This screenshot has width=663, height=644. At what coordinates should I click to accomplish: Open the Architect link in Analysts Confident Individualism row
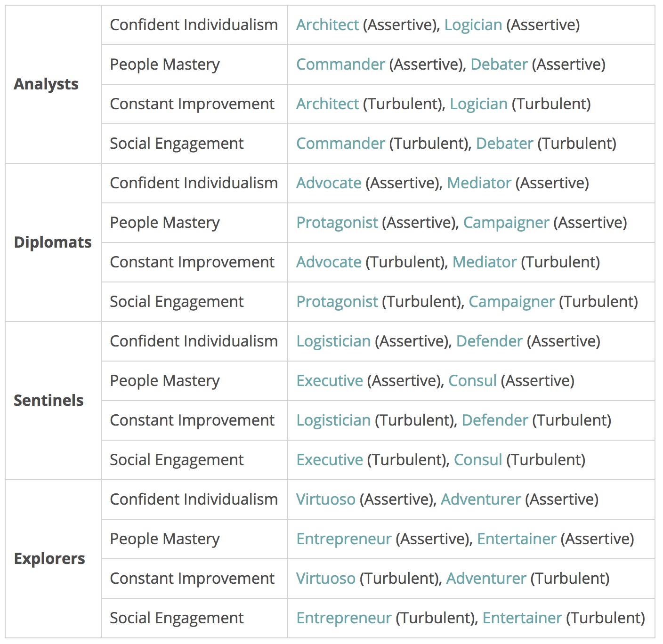(x=327, y=25)
